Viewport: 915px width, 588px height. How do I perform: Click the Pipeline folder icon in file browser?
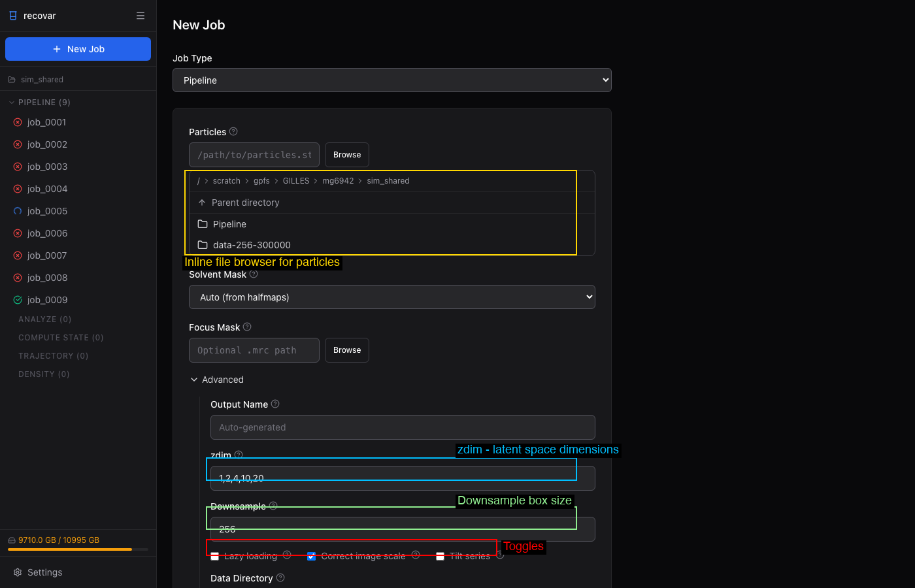point(203,224)
